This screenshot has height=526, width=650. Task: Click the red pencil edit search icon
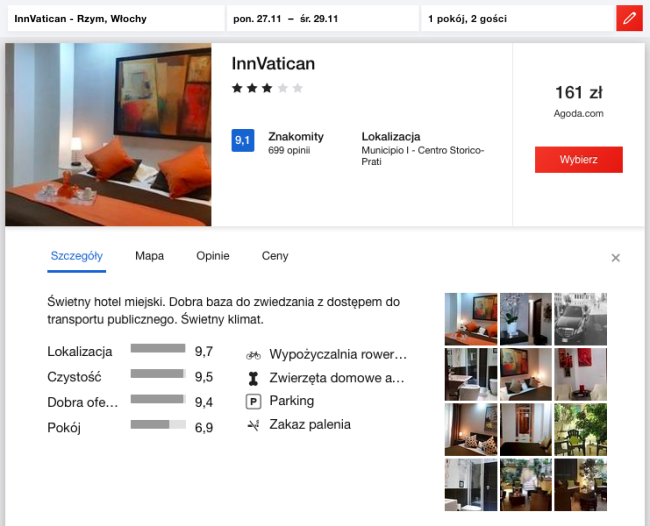(629, 18)
